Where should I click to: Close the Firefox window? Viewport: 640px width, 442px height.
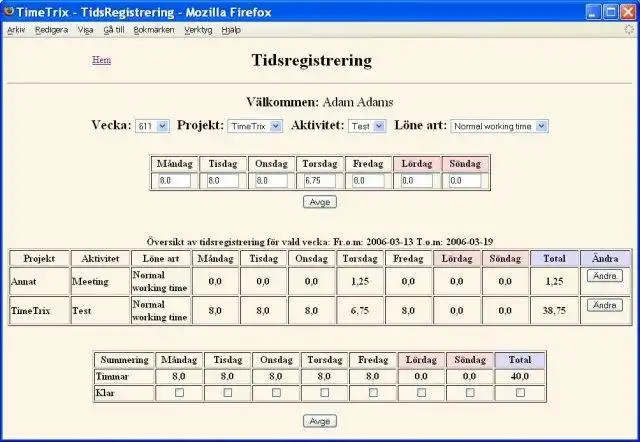[x=628, y=11]
